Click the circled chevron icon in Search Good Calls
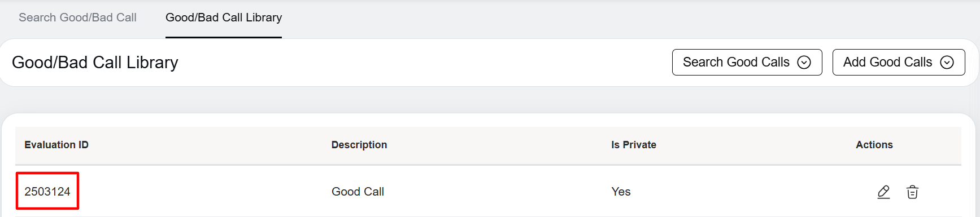The width and height of the screenshot is (980, 217). click(804, 63)
